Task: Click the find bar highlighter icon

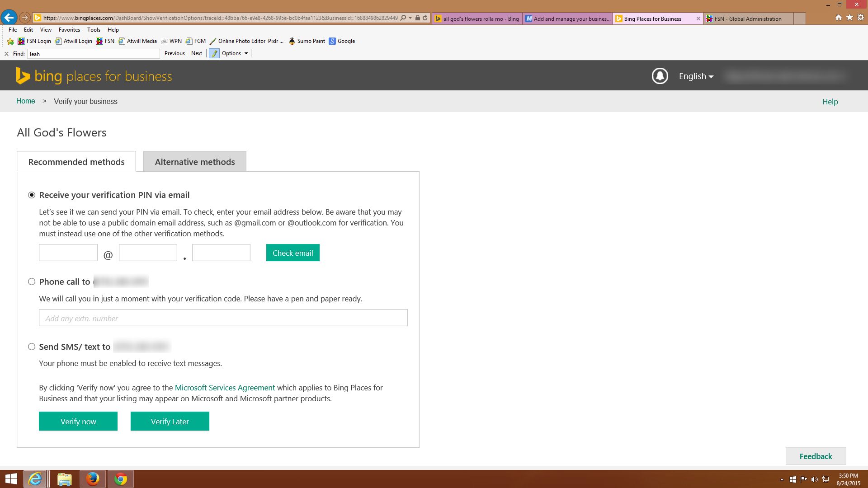Action: [x=214, y=53]
